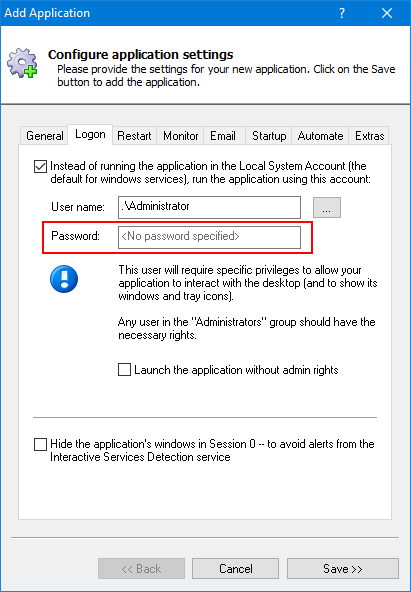The width and height of the screenshot is (411, 592).
Task: Switch to the Automate tab
Action: tap(320, 136)
